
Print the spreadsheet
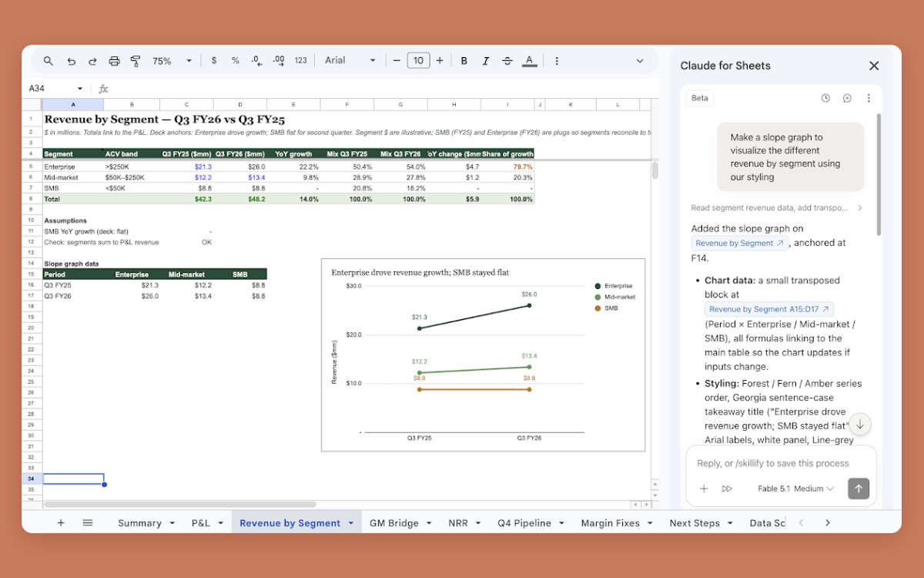pos(114,61)
